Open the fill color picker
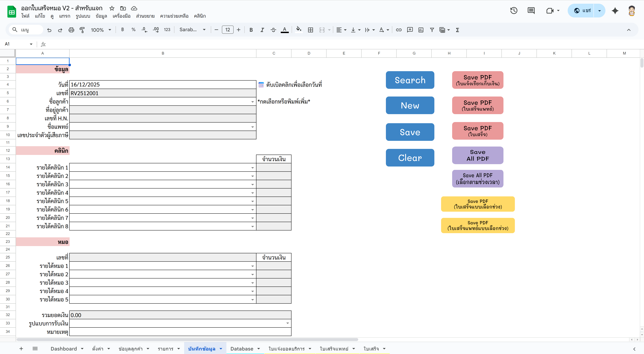The image size is (644, 354). pos(299,30)
